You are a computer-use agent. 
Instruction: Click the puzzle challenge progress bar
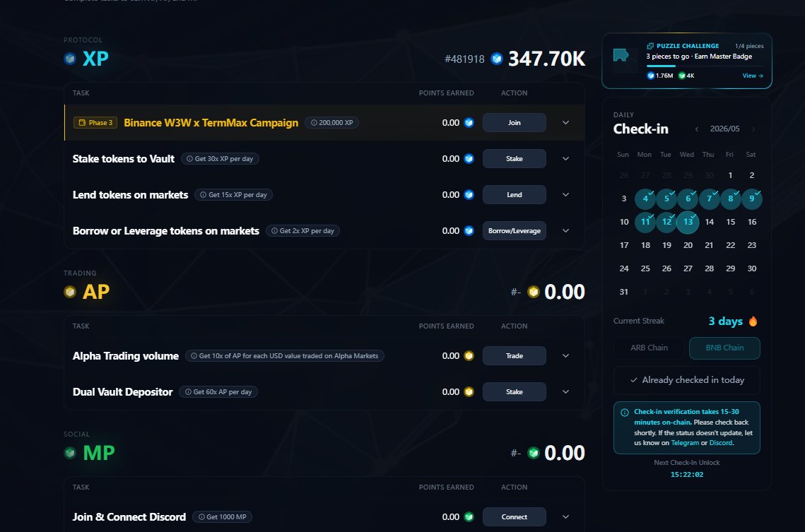pos(705,66)
